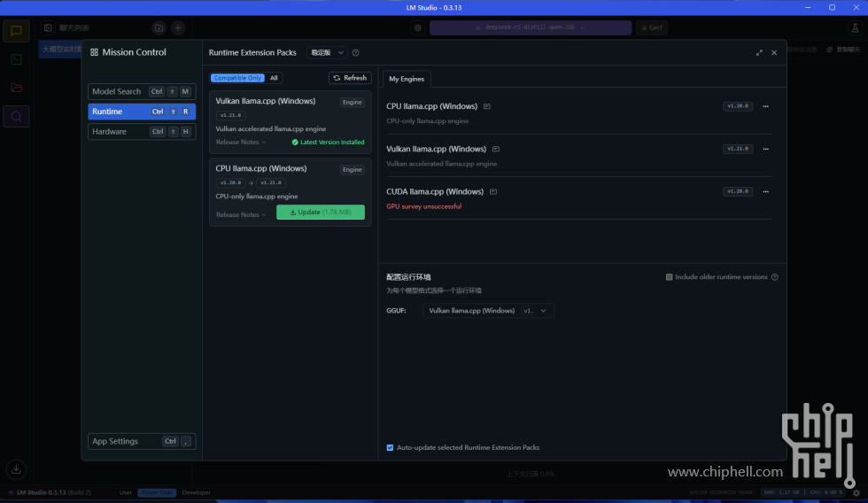
Task: Open help icon beside Include older runtime versions
Action: pyautogui.click(x=775, y=277)
